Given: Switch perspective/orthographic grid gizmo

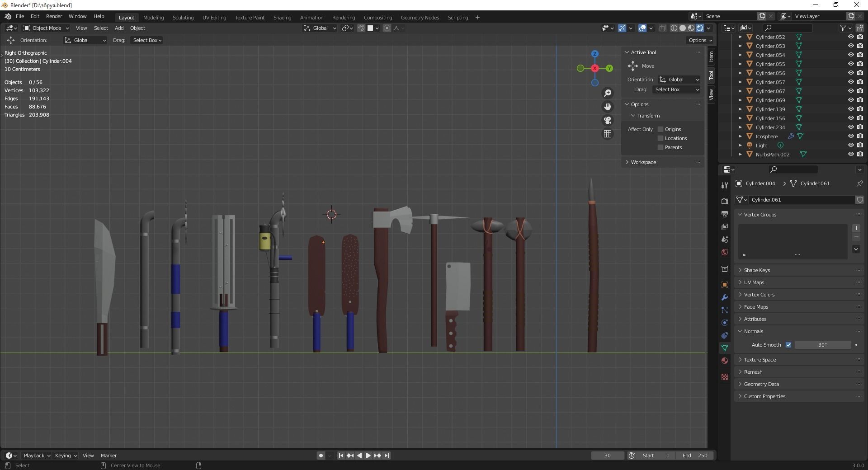Looking at the screenshot, I should 608,134.
